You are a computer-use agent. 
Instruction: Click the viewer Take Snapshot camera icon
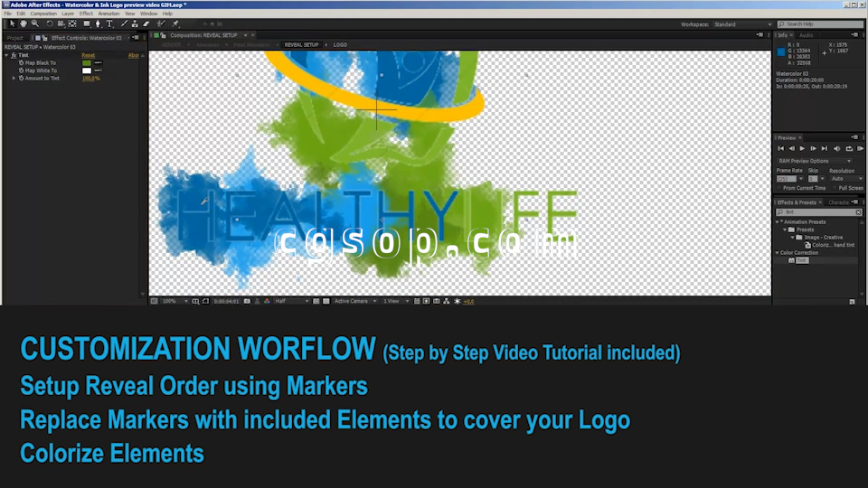[247, 301]
